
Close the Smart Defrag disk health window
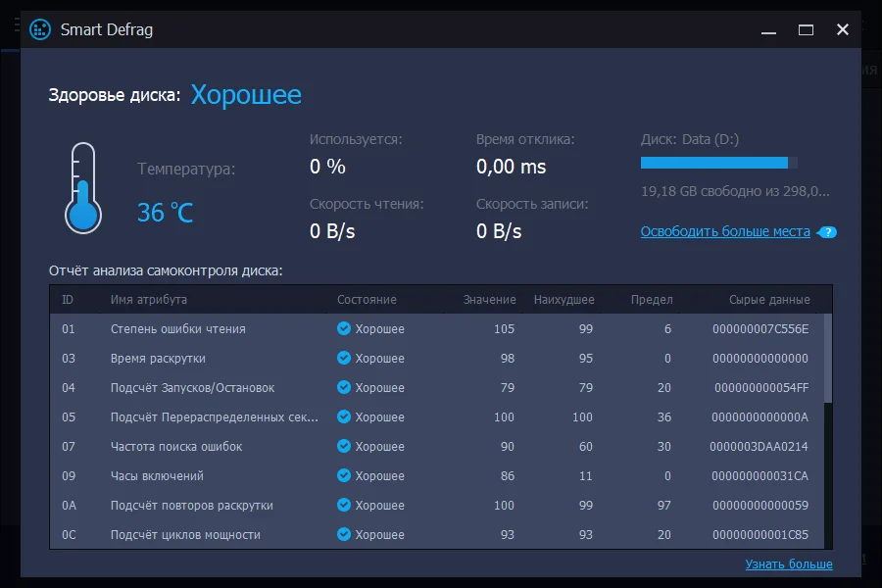tap(843, 29)
